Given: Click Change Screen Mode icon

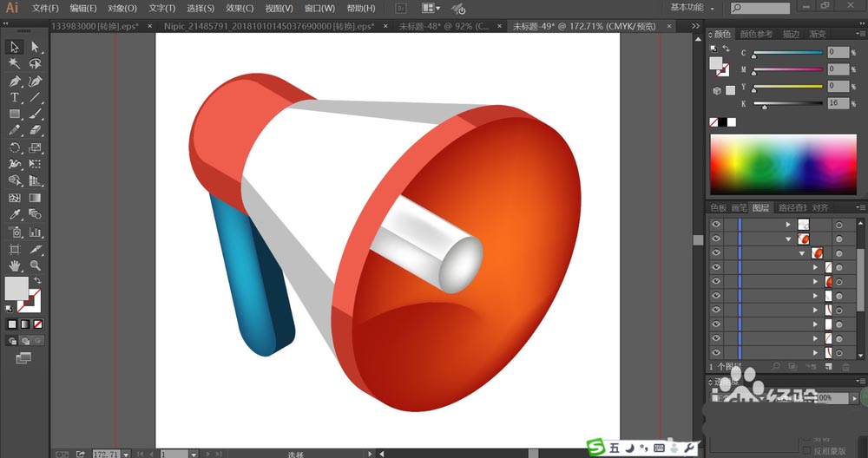Looking at the screenshot, I should (x=23, y=358).
